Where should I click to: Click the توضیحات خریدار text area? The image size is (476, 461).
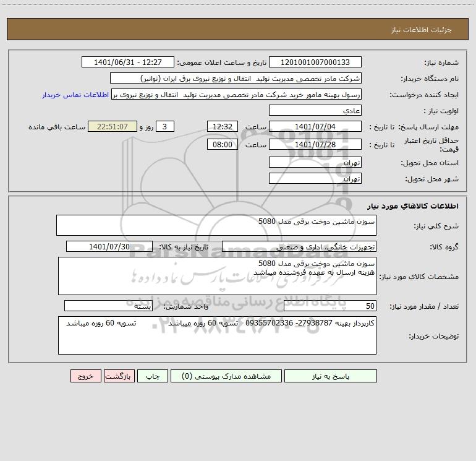(x=217, y=335)
